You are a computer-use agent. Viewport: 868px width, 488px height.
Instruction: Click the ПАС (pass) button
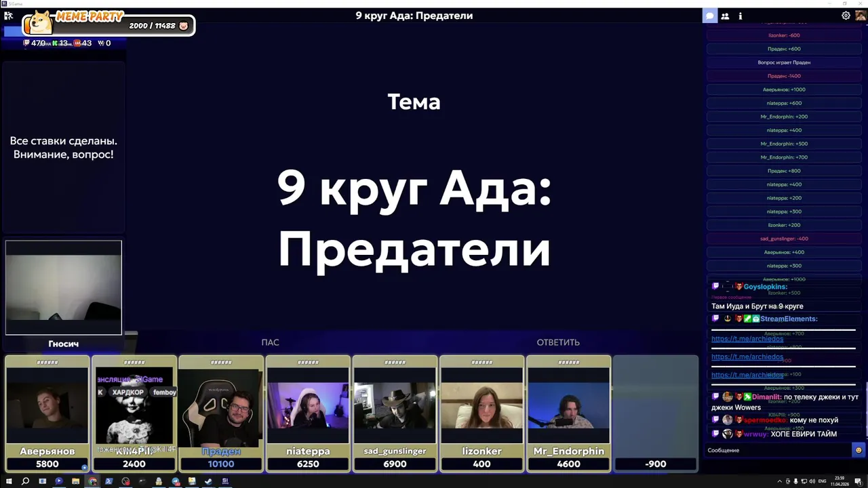pyautogui.click(x=270, y=342)
